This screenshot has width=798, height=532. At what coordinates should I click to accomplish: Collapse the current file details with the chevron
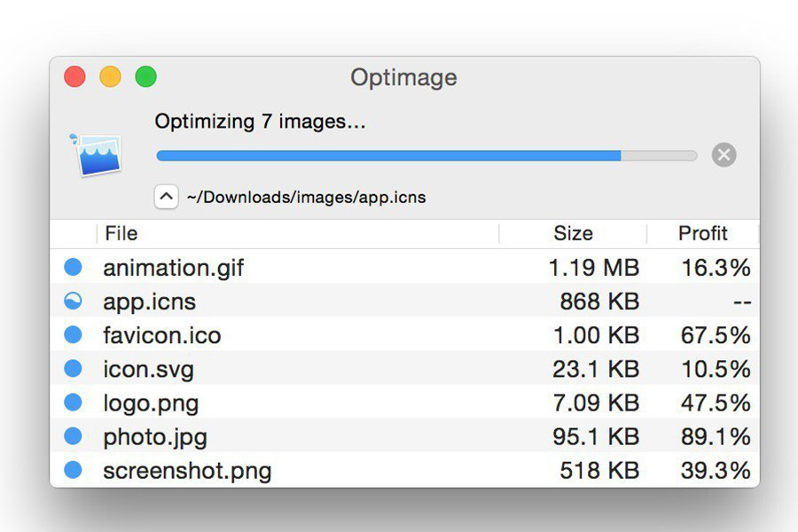point(167,196)
